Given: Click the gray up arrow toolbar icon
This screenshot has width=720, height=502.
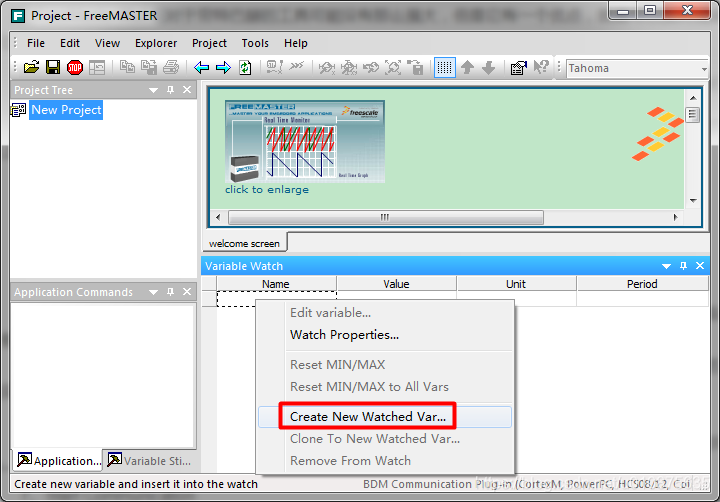Looking at the screenshot, I should point(467,68).
